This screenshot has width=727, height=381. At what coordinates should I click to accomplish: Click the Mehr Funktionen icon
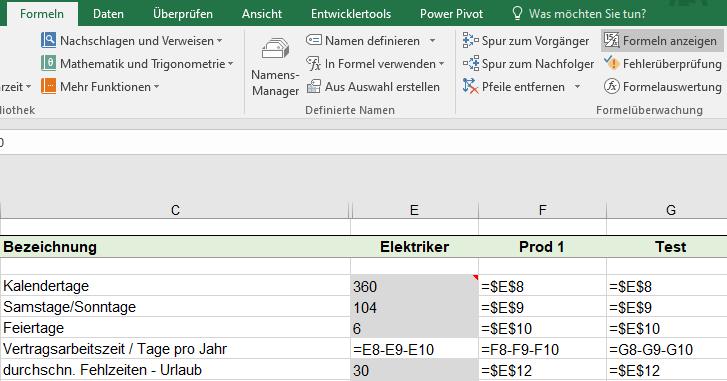click(48, 86)
